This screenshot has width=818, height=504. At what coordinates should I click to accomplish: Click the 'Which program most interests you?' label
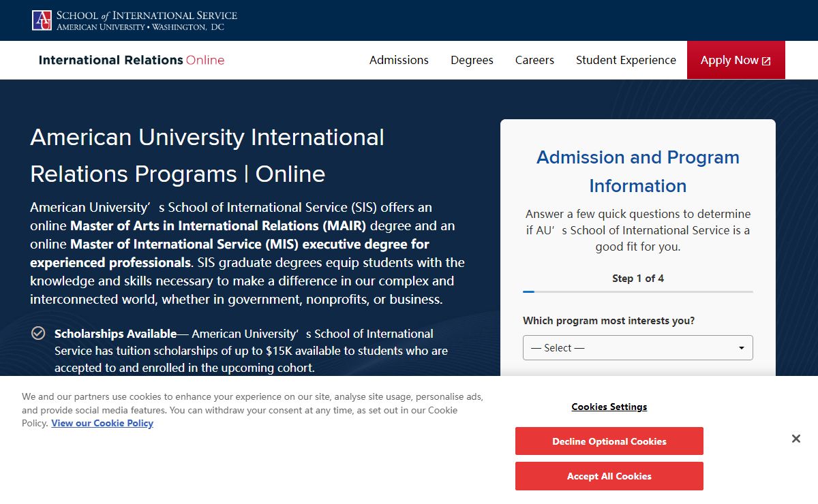point(609,321)
